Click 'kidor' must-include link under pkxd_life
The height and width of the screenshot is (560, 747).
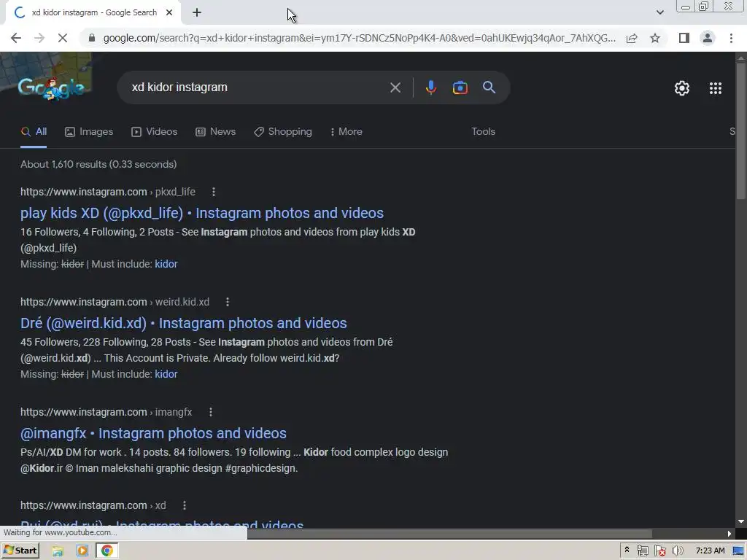coord(166,264)
